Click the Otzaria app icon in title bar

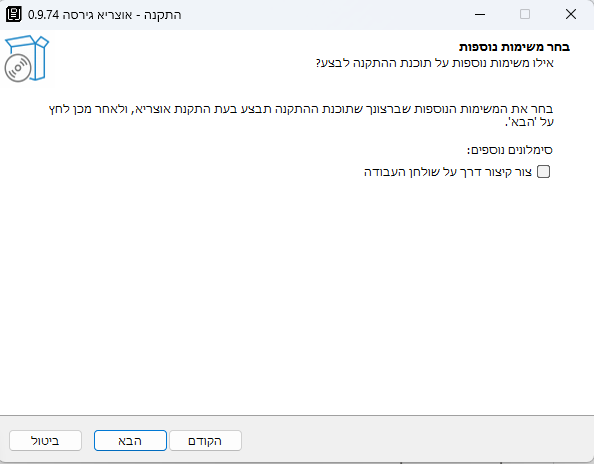14,15
